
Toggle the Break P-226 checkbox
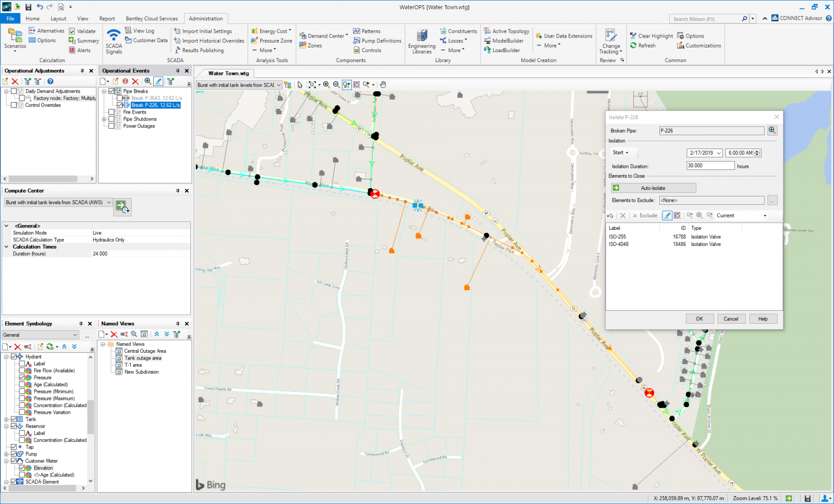coord(120,105)
